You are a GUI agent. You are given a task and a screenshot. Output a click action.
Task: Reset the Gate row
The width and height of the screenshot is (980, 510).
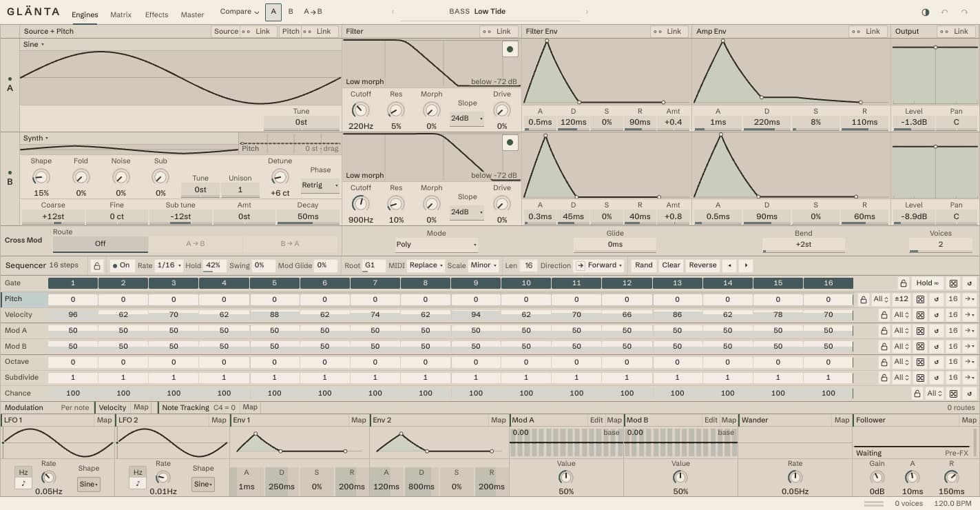click(x=970, y=283)
